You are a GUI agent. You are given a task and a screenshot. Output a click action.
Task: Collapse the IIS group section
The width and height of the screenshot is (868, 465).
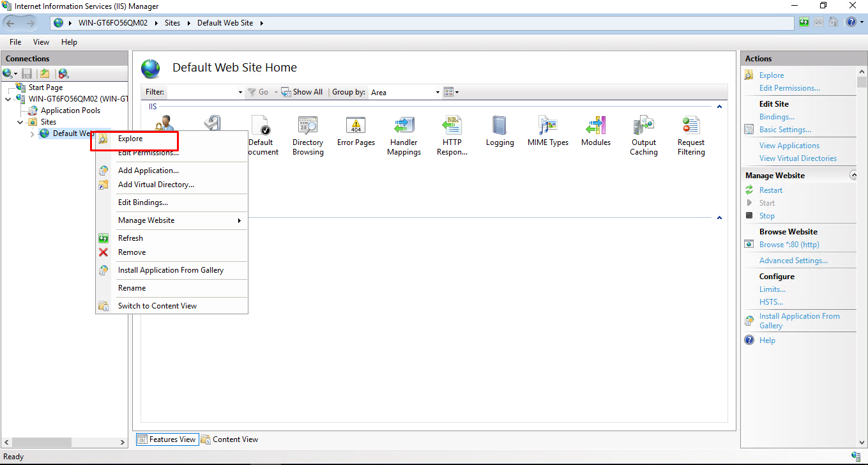pyautogui.click(x=719, y=107)
